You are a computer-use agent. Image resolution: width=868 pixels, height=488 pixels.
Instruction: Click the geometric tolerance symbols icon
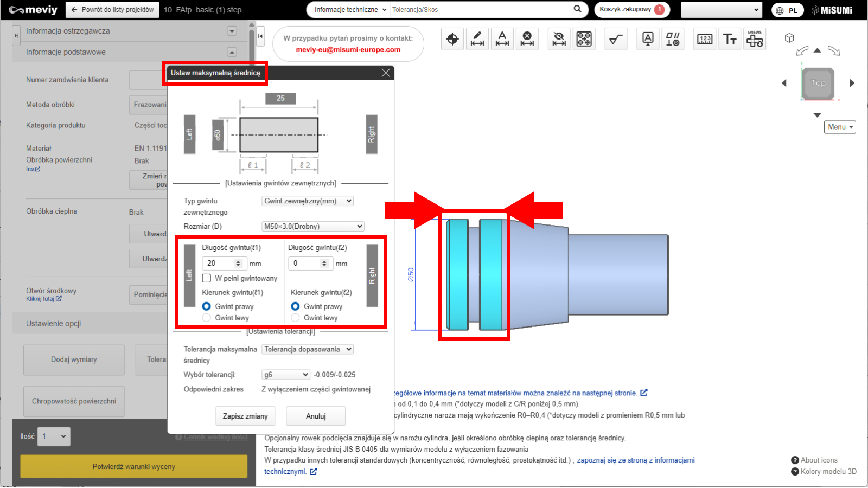673,39
